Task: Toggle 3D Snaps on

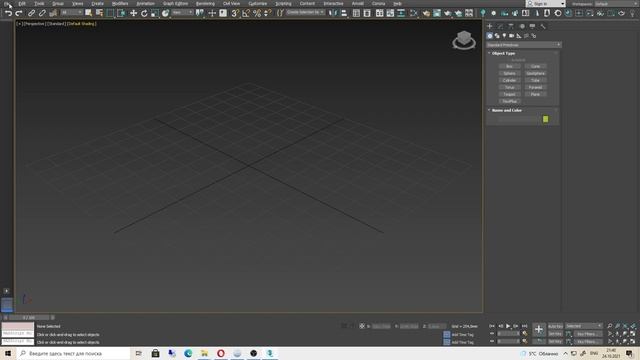Action: coord(235,13)
